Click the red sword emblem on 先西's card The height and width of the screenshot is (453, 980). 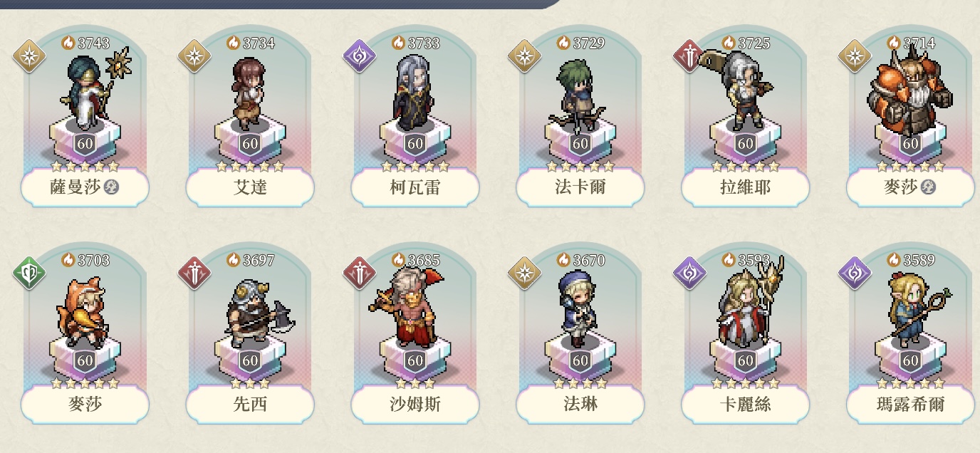[x=194, y=274]
